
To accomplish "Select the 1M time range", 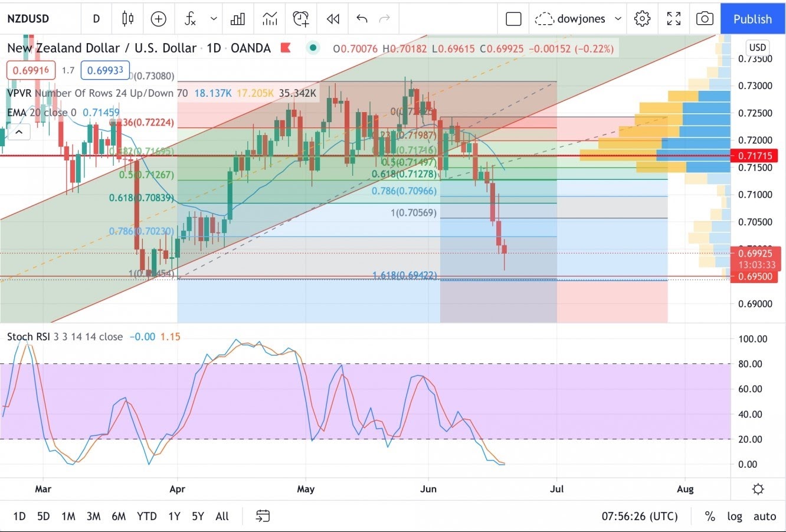I will [68, 516].
